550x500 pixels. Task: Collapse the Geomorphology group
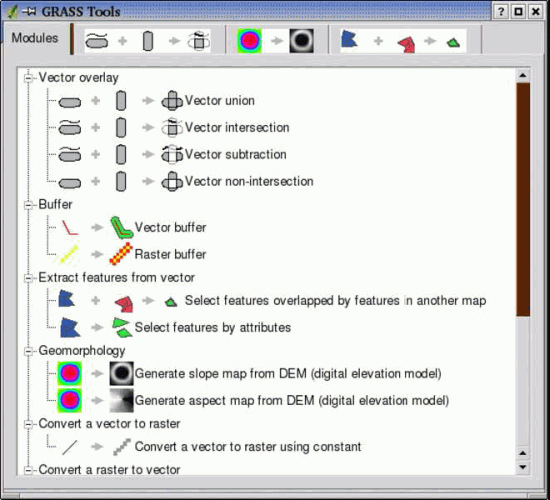click(28, 351)
